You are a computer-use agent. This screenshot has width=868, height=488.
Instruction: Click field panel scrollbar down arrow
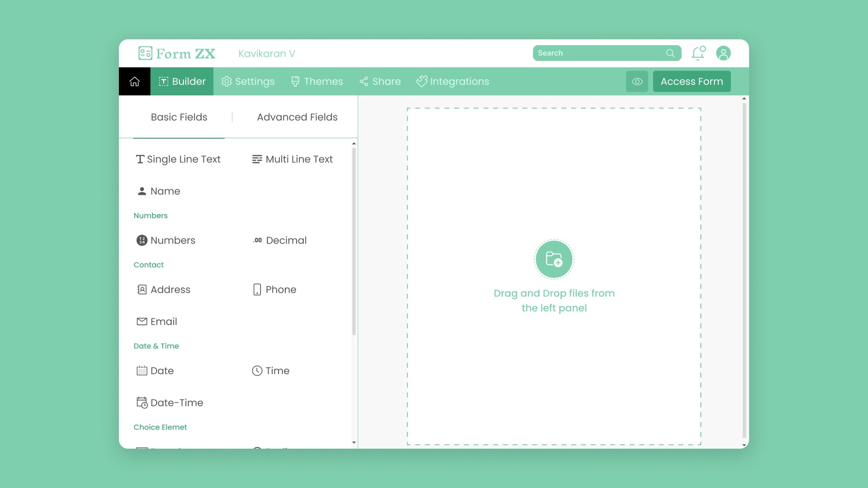(x=354, y=442)
